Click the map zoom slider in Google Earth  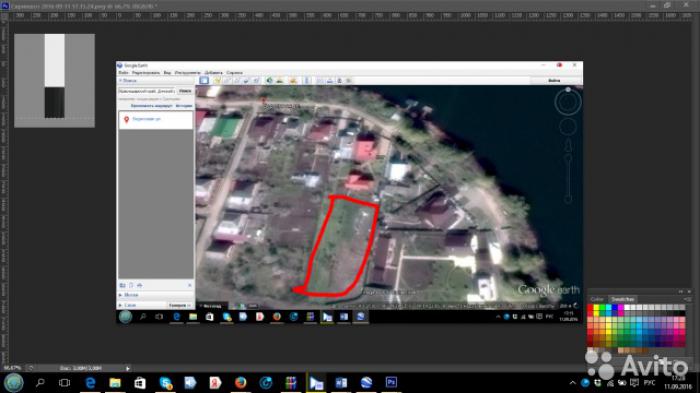(568, 179)
